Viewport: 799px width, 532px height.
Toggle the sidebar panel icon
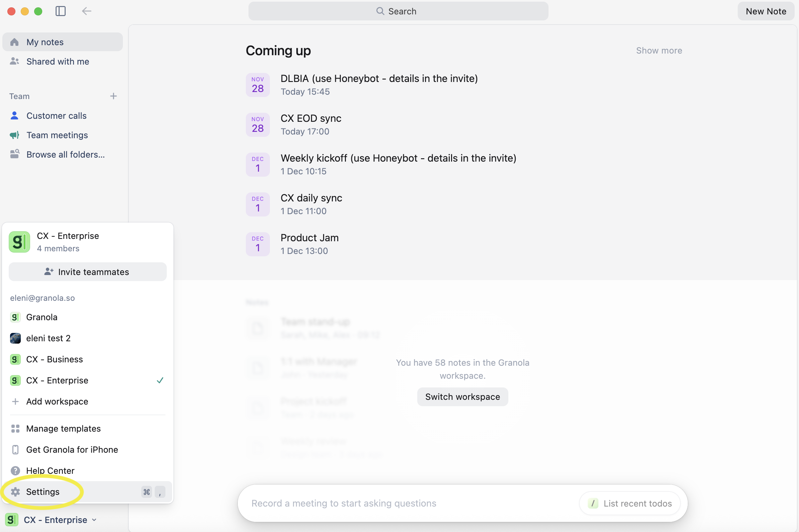(60, 11)
